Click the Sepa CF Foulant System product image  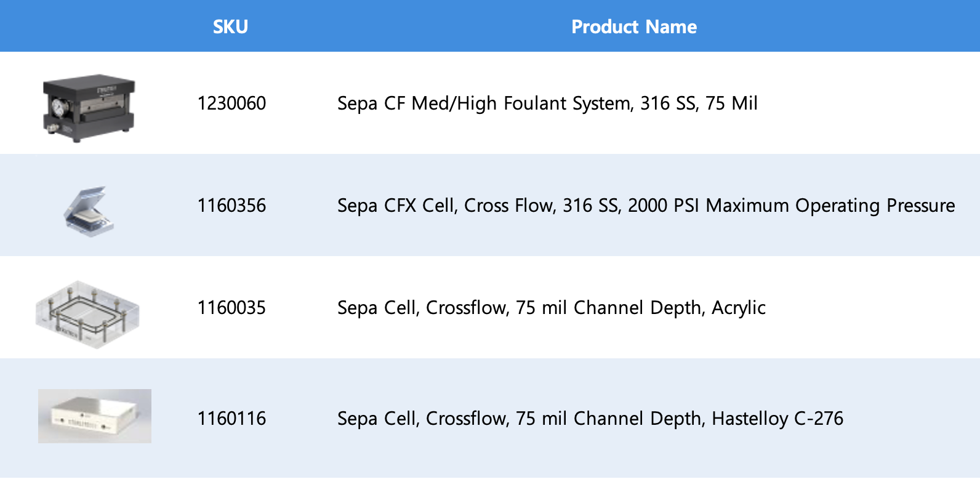tap(89, 108)
